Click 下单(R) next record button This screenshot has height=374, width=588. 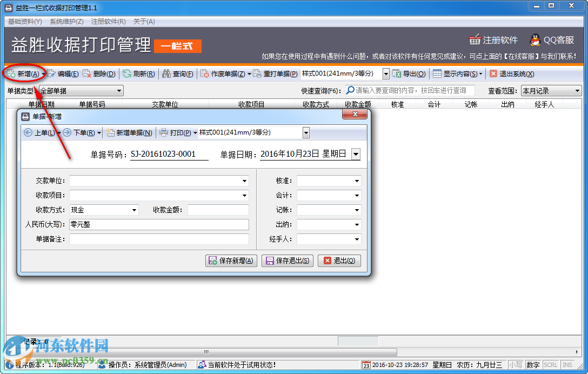(x=79, y=132)
